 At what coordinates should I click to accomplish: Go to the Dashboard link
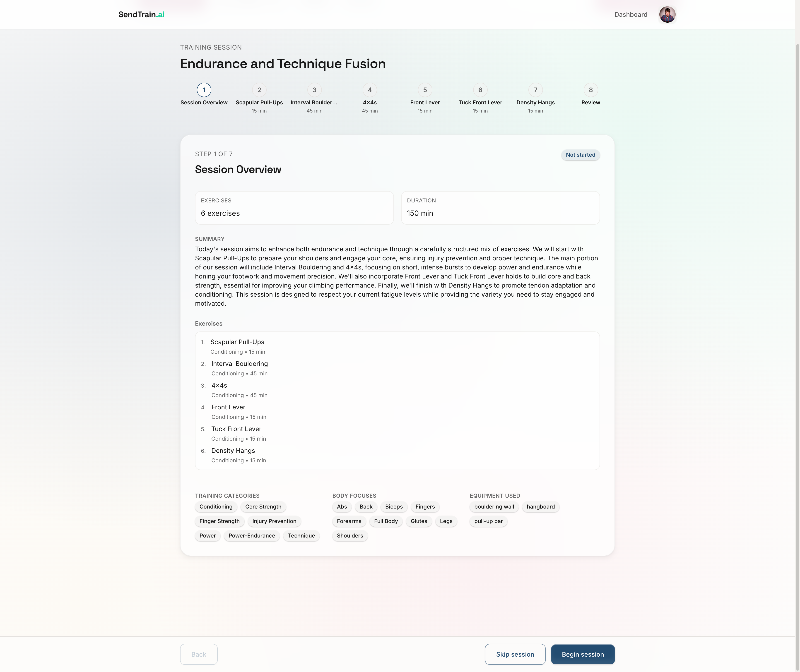pos(630,14)
